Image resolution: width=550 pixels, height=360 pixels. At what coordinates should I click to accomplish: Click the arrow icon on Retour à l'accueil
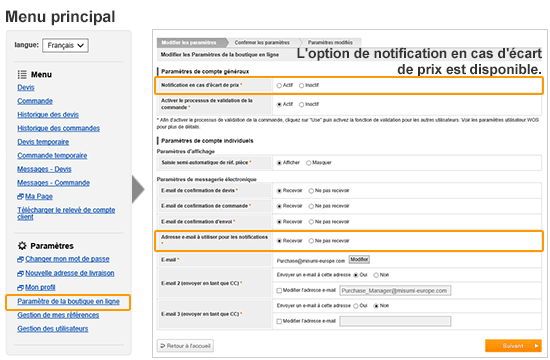tap(162, 346)
